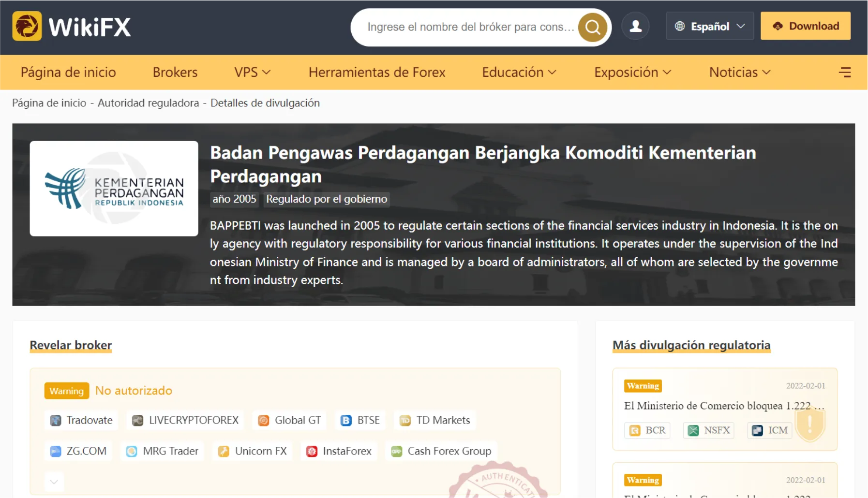This screenshot has height=498, width=868.
Task: Click breadcrumb Página de inicio link
Action: 49,103
